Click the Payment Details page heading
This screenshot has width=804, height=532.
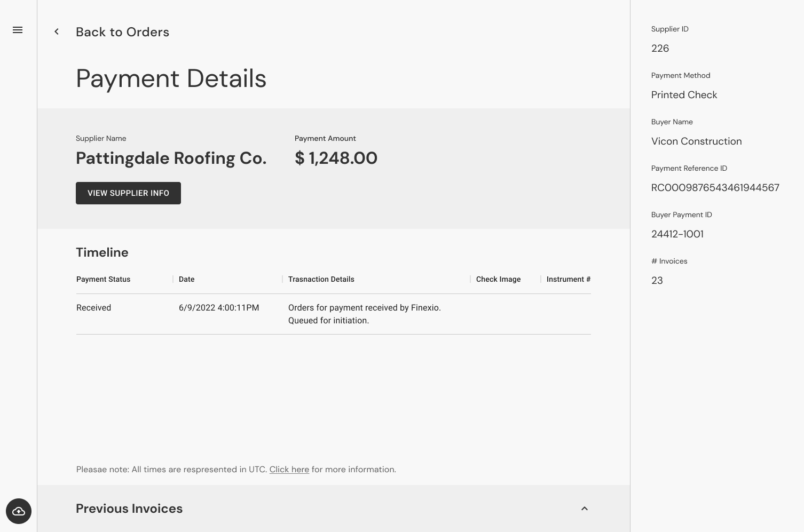pyautogui.click(x=171, y=79)
